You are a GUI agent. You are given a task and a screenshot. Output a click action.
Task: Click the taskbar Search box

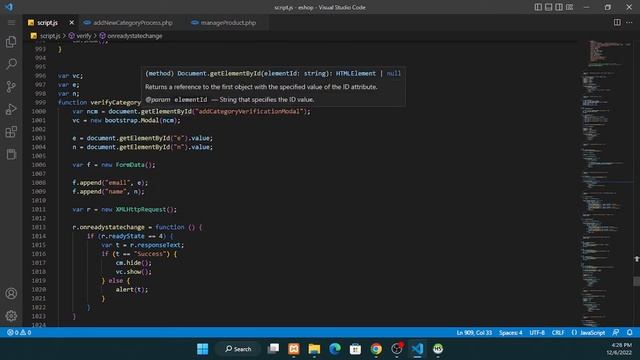238,349
